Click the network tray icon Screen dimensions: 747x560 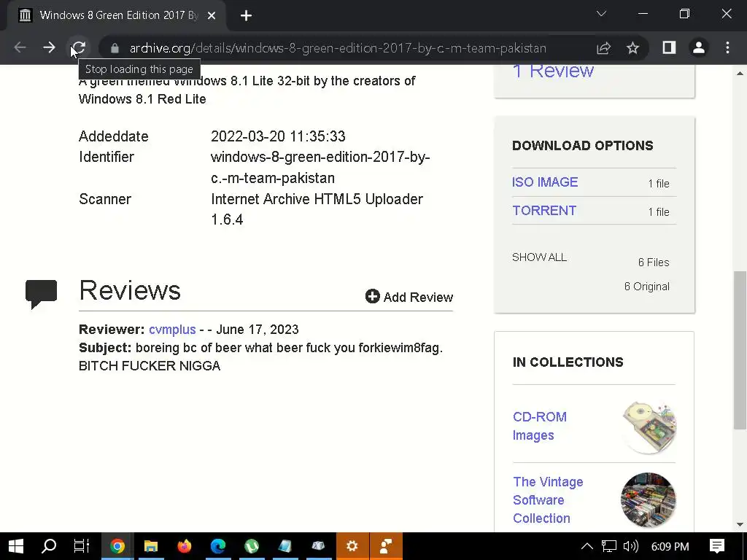(608, 546)
